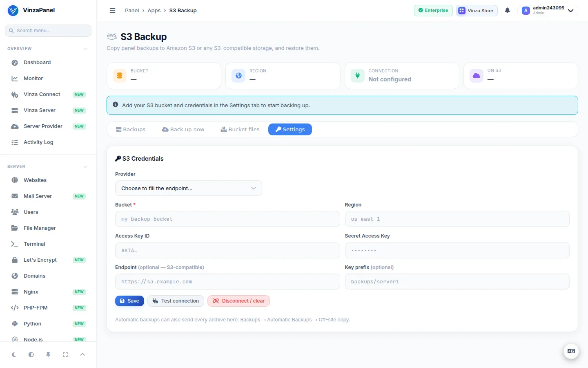
Task: Open PHP-FPM in sidebar
Action: point(48,308)
